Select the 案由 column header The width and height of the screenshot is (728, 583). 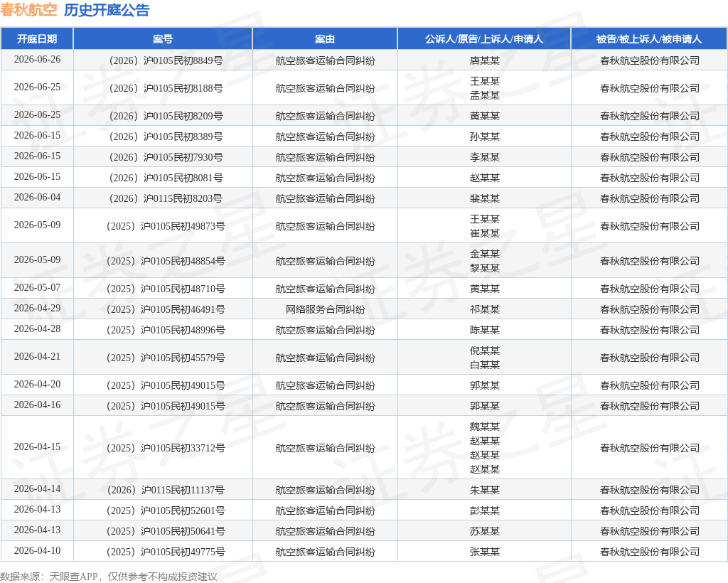pos(324,39)
